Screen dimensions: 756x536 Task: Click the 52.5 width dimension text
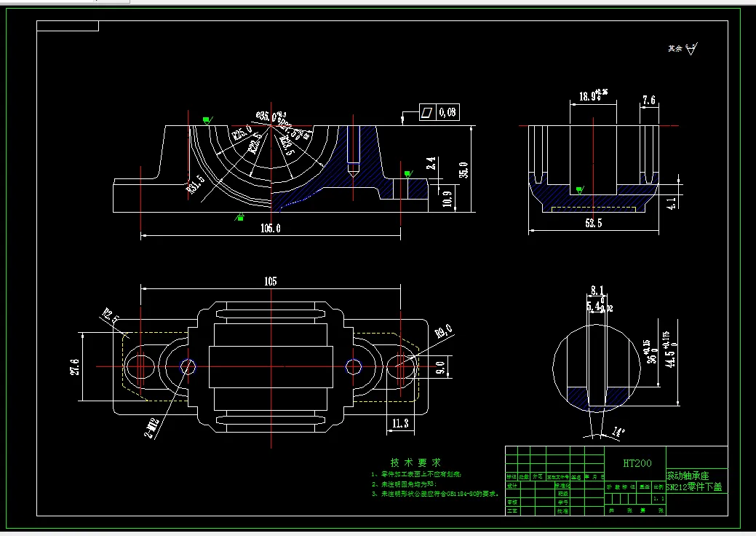594,223
